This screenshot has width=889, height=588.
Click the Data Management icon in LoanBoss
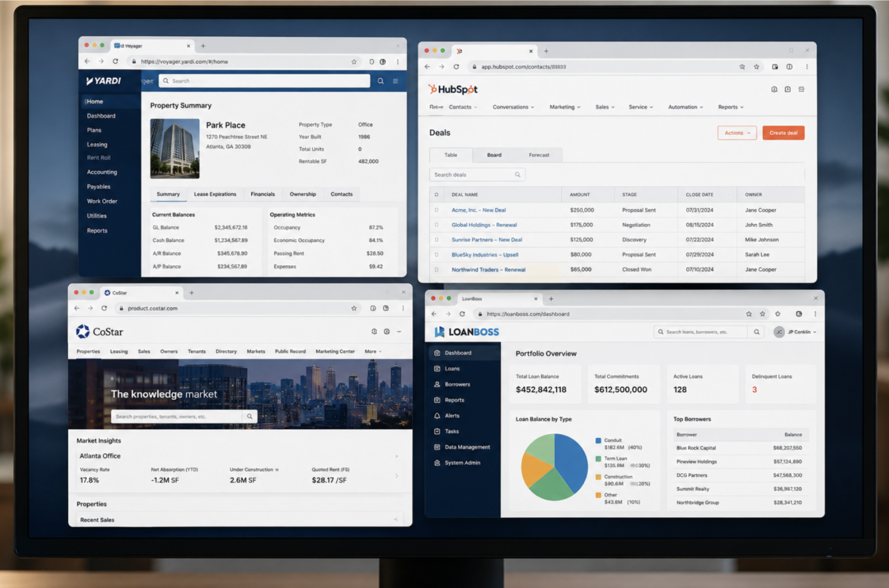point(437,447)
